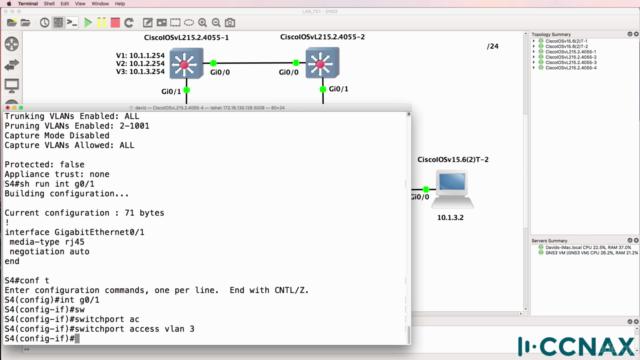640x360 pixels.
Task: Select the Add a note tool
Action: pyautogui.click(x=147, y=22)
